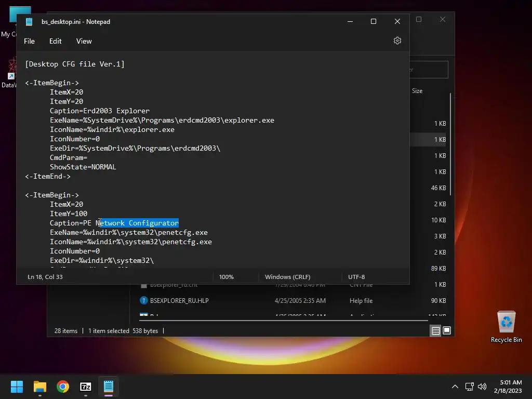
Task: Click the UTF-8 encoding status entry
Action: pos(356,277)
